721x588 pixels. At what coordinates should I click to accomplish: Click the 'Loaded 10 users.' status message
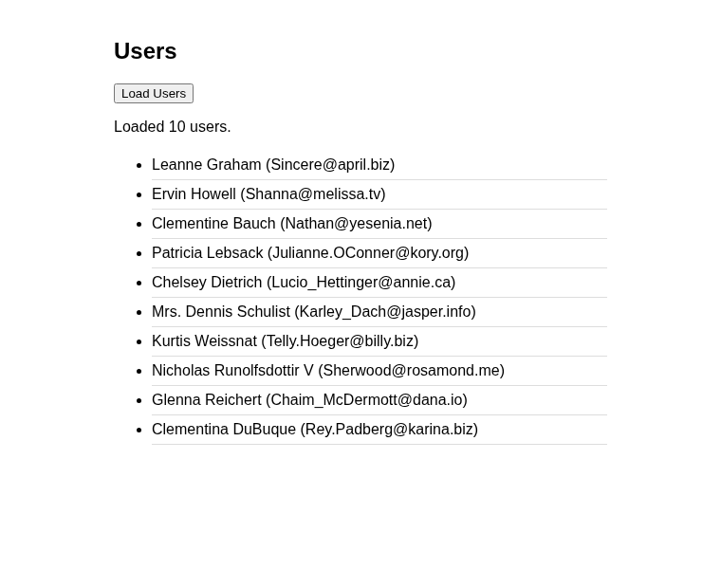(x=173, y=126)
